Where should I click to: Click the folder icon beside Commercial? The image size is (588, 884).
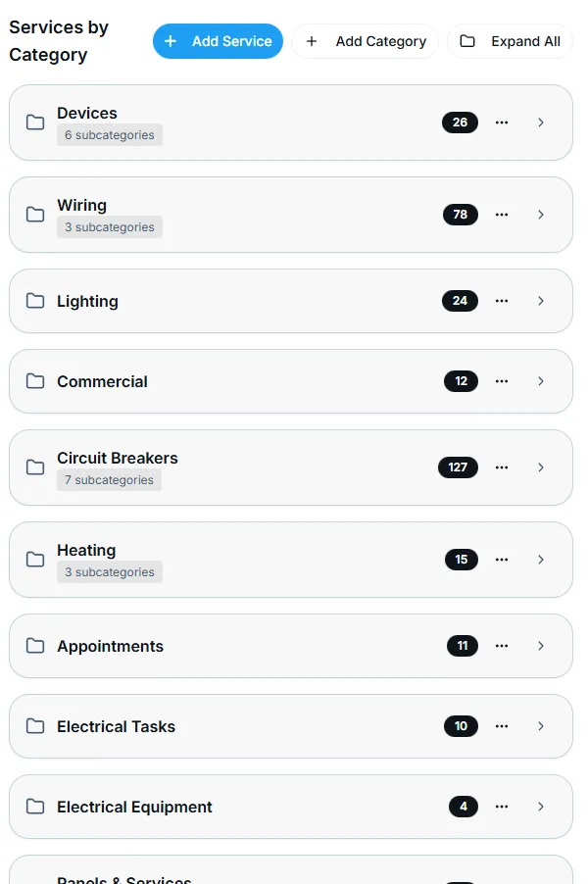[x=35, y=381]
